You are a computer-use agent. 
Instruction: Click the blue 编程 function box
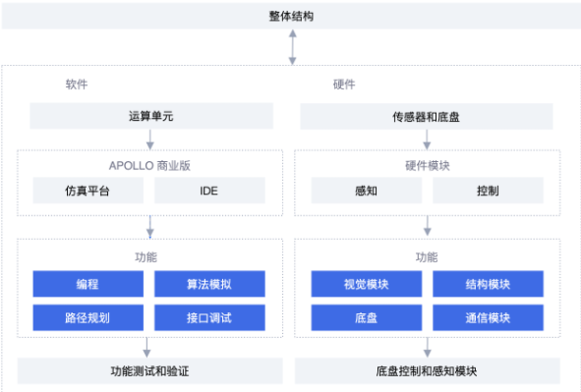[88, 284]
